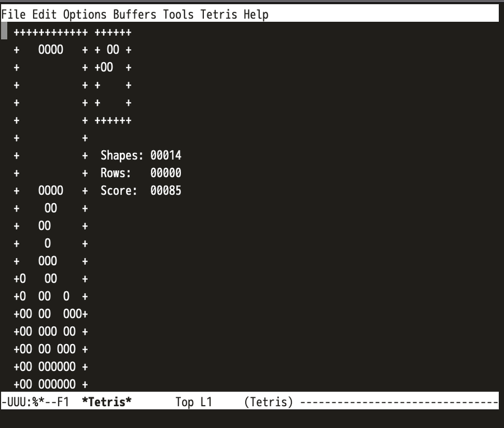The width and height of the screenshot is (504, 428).
Task: Click the text cursor block at buffer start
Action: 4,32
